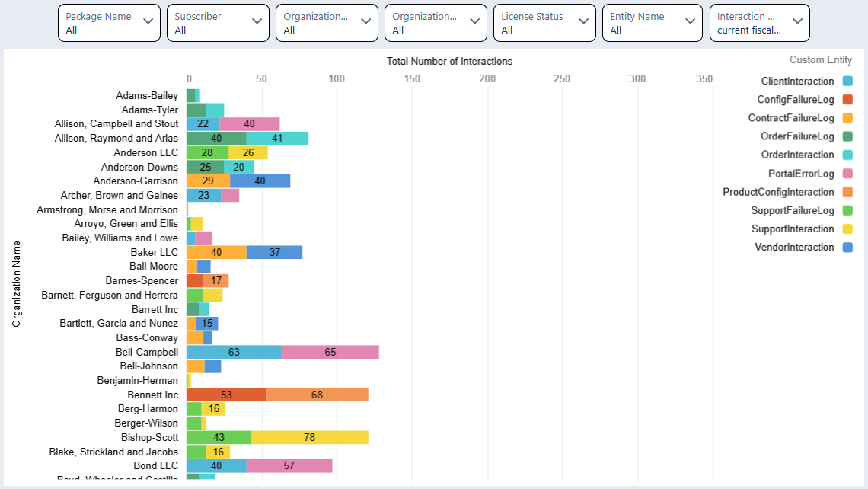Open the Interaction date filter set to current fiscal
Screen dimensions: 868x489
tap(759, 23)
